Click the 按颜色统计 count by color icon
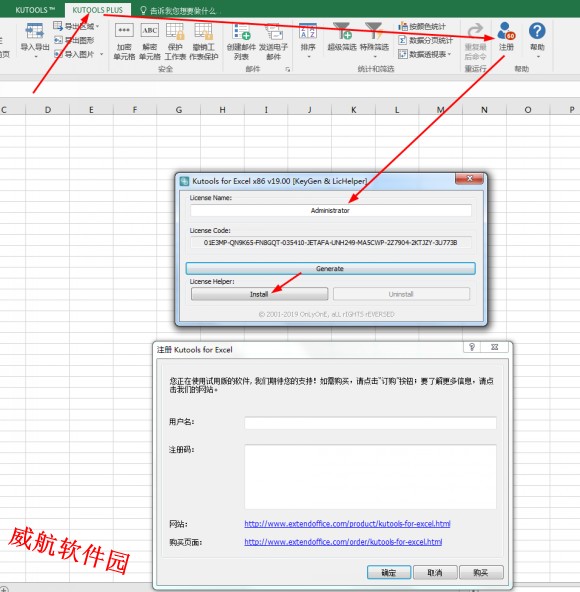This screenshot has width=580, height=592. pos(403,26)
